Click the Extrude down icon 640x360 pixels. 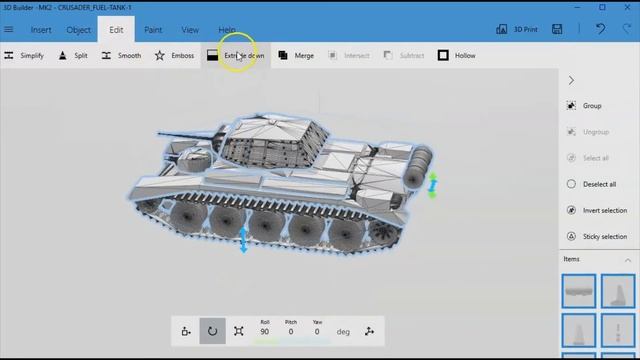point(212,56)
